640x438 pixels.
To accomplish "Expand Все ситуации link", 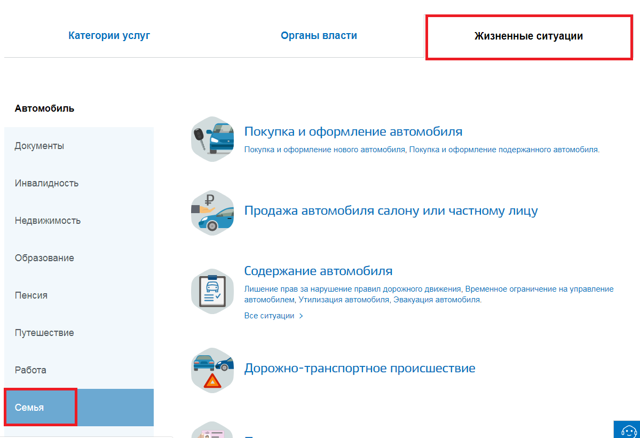I will (x=273, y=316).
